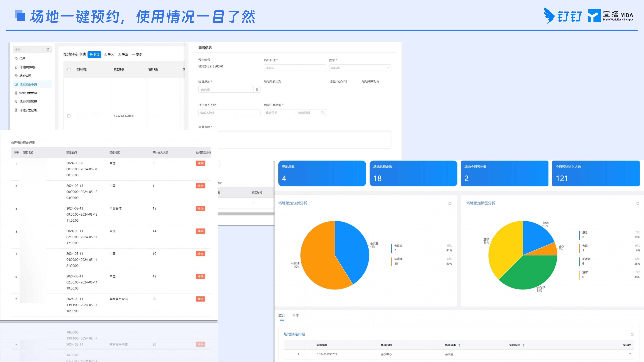Click the document icon in 选择场地 field

coord(257,89)
